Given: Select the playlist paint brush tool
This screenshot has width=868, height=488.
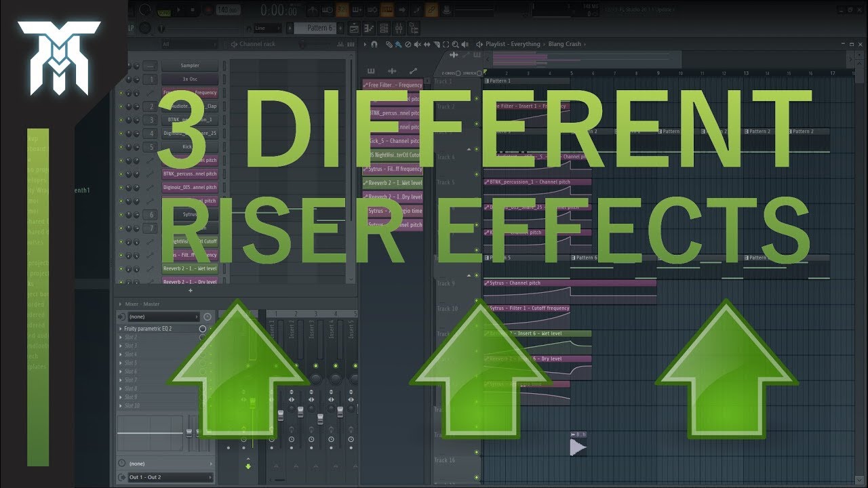Looking at the screenshot, I should point(398,44).
